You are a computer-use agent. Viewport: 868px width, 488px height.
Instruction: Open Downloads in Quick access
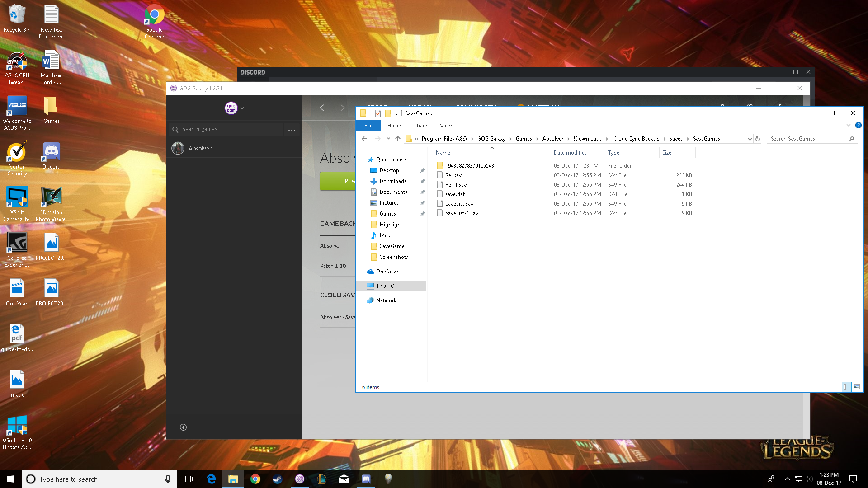(392, 181)
